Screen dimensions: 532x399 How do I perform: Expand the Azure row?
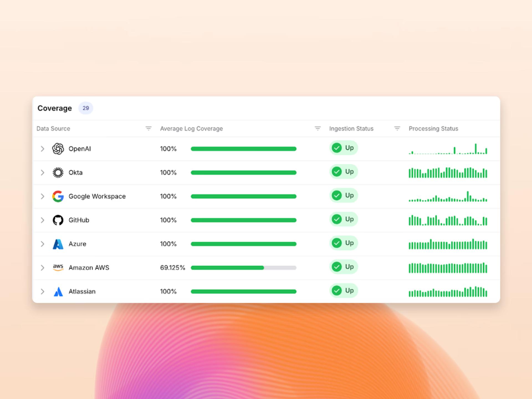pyautogui.click(x=42, y=244)
